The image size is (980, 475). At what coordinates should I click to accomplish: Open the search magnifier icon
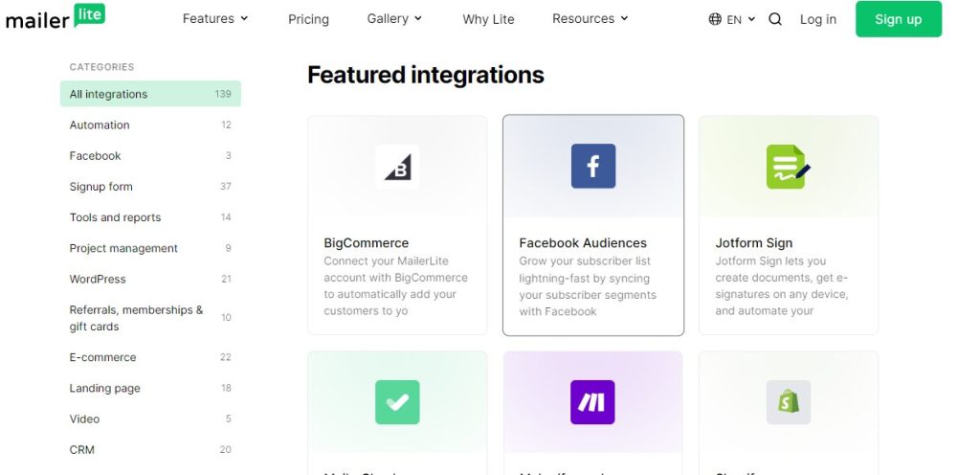click(775, 19)
